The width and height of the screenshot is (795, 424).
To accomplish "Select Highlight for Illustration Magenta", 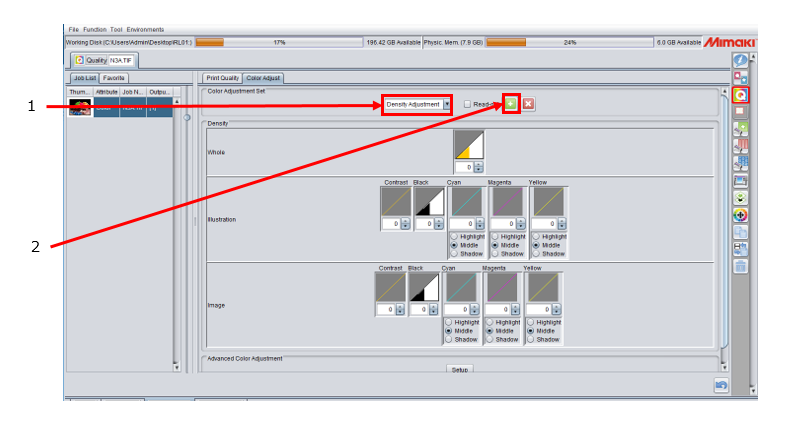I will click(x=495, y=237).
